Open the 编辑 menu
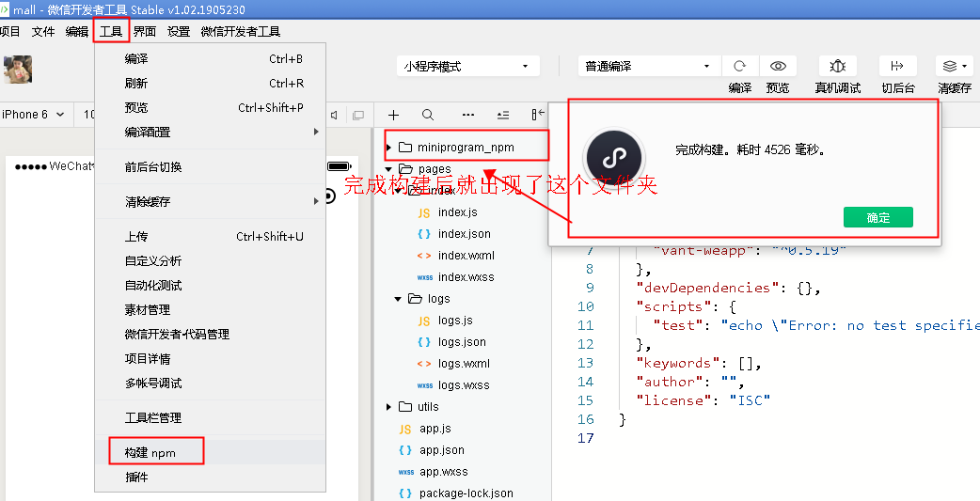This screenshot has height=501, width=980. (x=77, y=31)
